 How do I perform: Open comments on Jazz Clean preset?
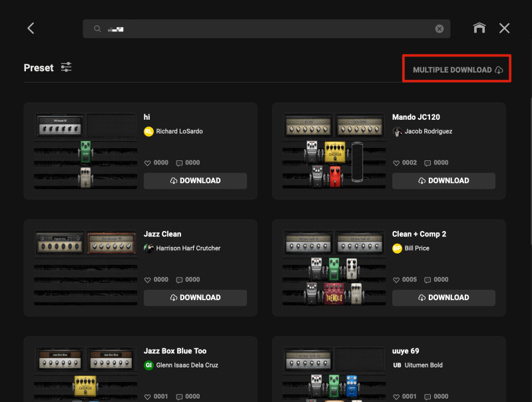(x=179, y=280)
